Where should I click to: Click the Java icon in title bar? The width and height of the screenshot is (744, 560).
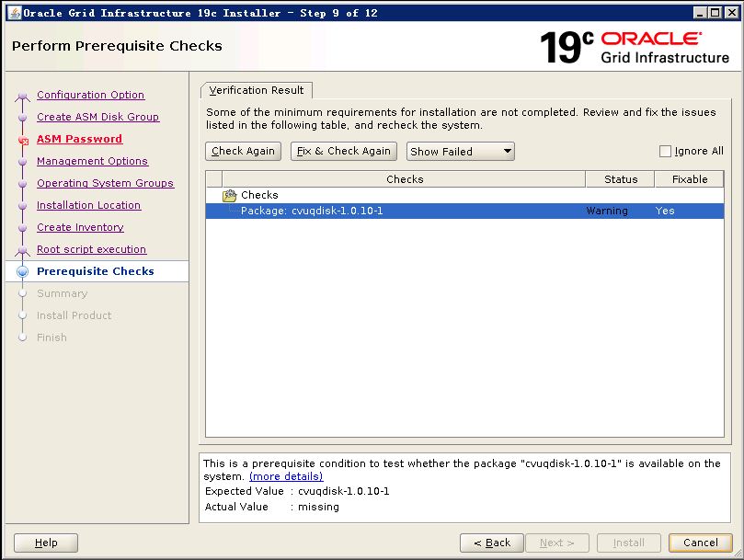click(x=14, y=13)
